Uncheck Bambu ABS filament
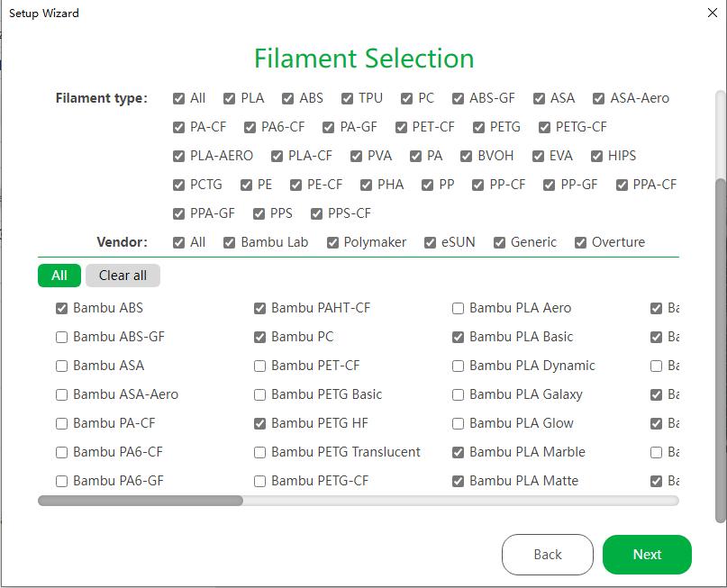 pyautogui.click(x=61, y=309)
